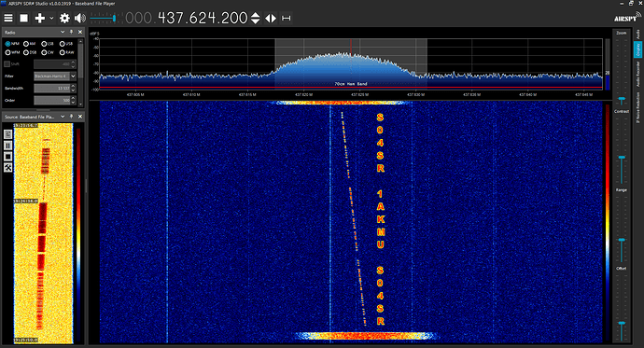
Task: Pin the Source Baseband File Player panel
Action: click(x=72, y=117)
